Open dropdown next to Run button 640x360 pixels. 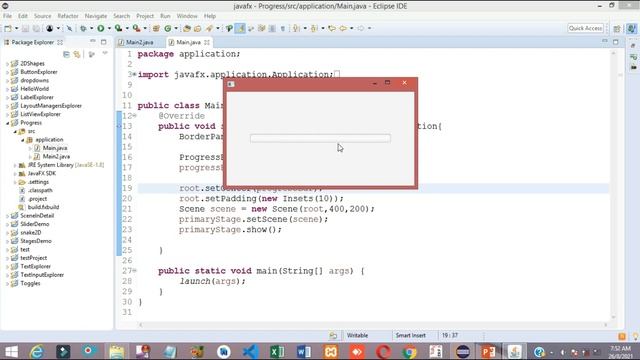(x=109, y=28)
